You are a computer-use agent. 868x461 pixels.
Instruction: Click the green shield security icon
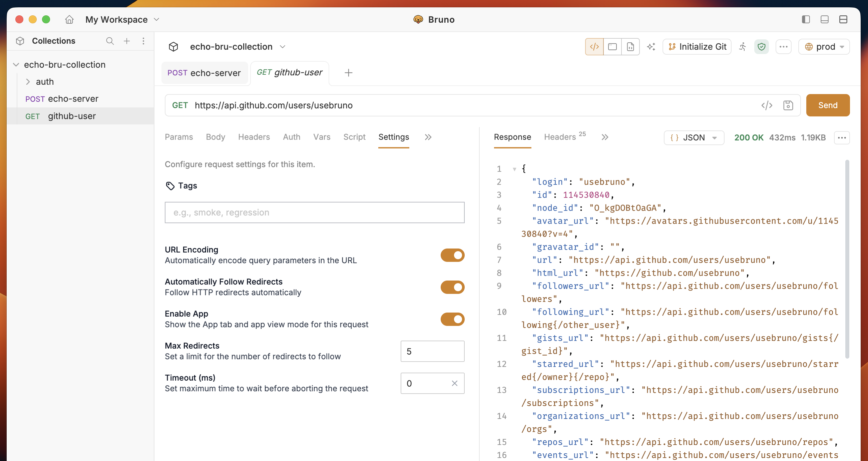tap(761, 46)
